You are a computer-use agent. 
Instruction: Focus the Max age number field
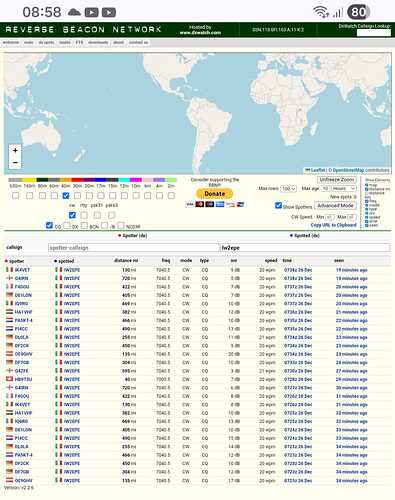[325, 189]
